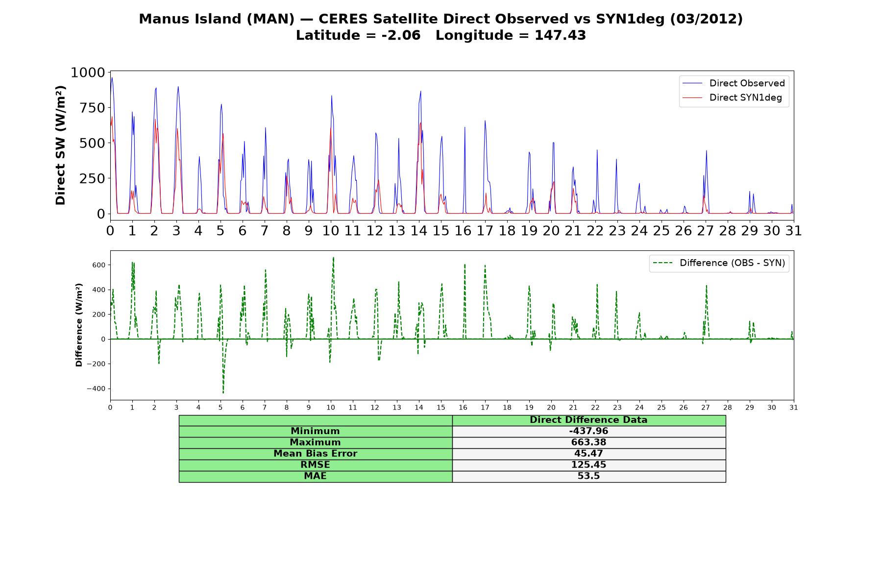The image size is (882, 588).
Task: Click the red line swatch in legend
Action: 693,98
